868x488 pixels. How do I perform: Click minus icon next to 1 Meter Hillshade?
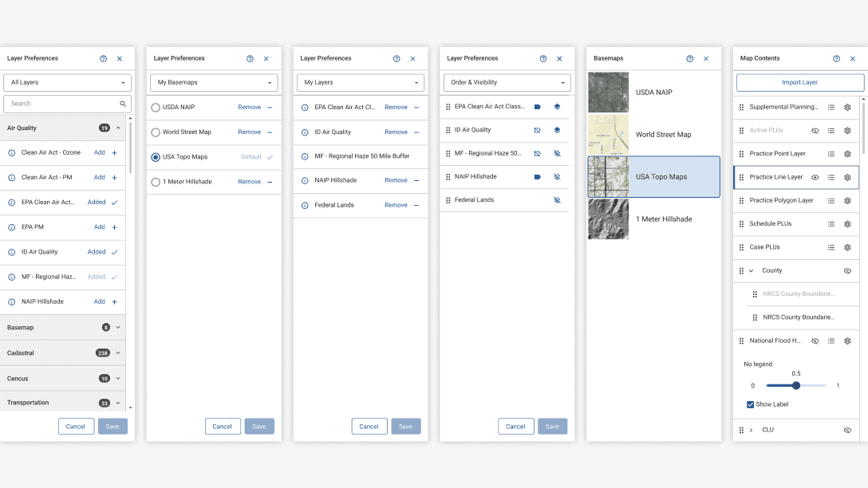269,182
